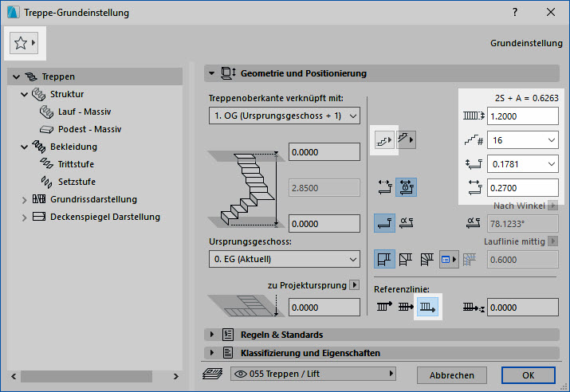Collapse the Bekleidung branch
Viewport: 570px width, 392px height.
25,147
